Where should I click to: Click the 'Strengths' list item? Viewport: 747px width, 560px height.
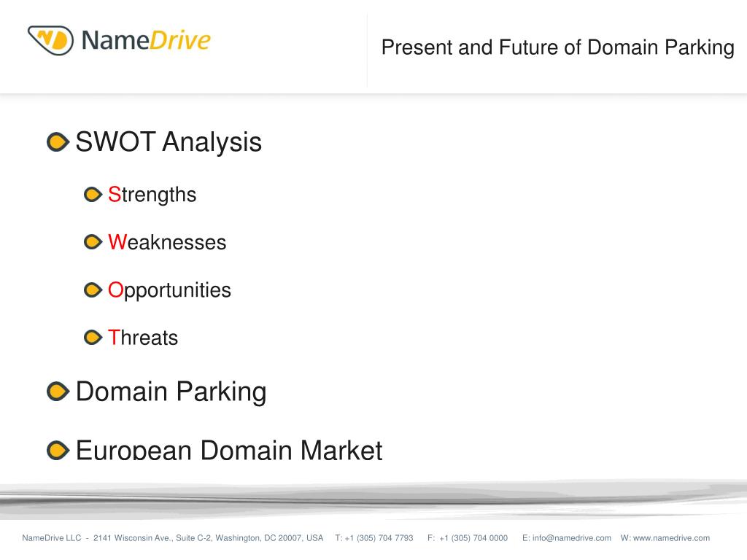pos(152,194)
